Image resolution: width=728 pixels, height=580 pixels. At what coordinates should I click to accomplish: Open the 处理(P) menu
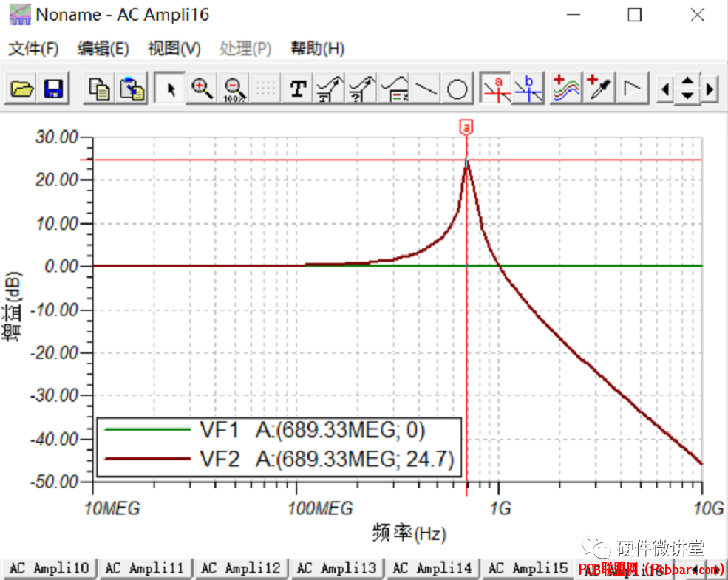point(245,48)
